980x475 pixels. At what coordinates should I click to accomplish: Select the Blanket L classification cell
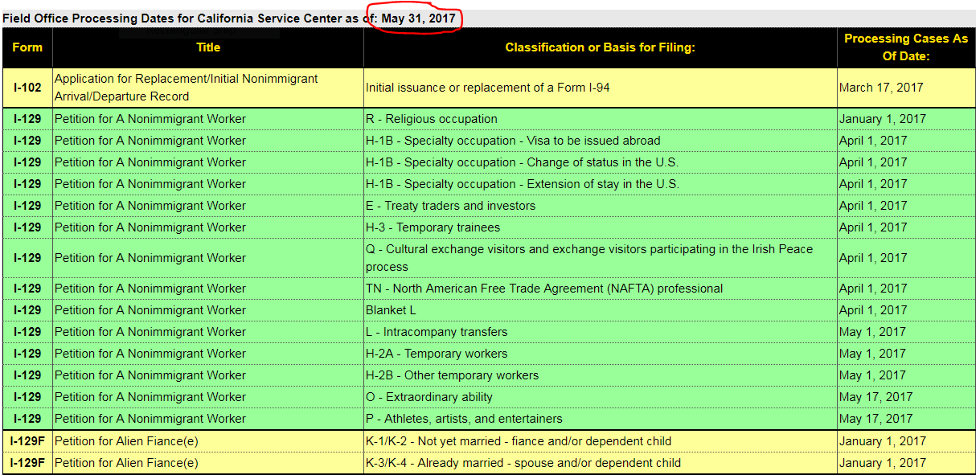pos(391,310)
